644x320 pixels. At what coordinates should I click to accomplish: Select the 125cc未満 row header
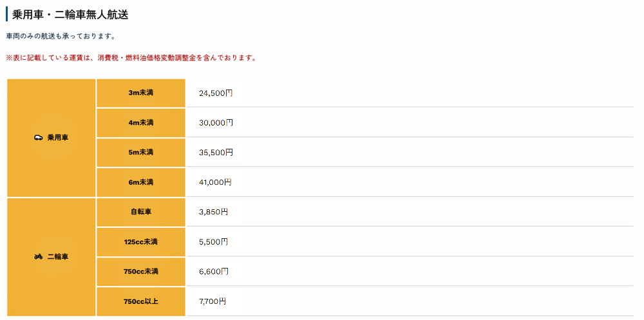pos(141,242)
